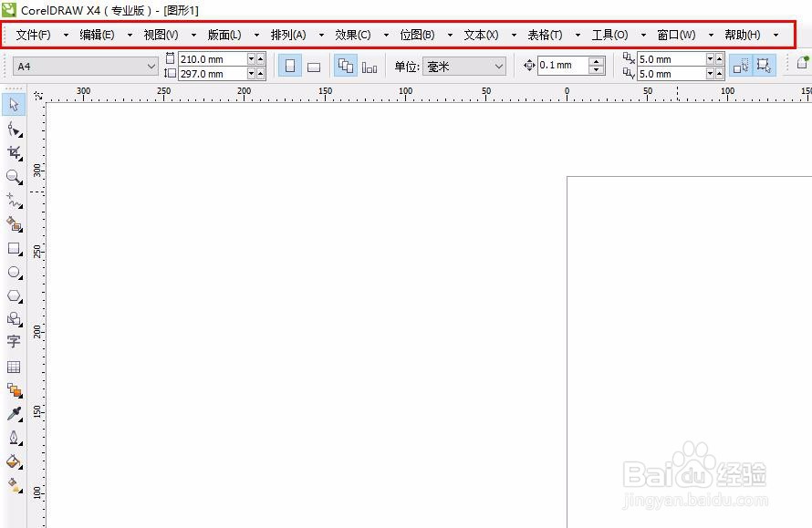
Task: Open the 文件(F) menu
Action: coord(33,35)
